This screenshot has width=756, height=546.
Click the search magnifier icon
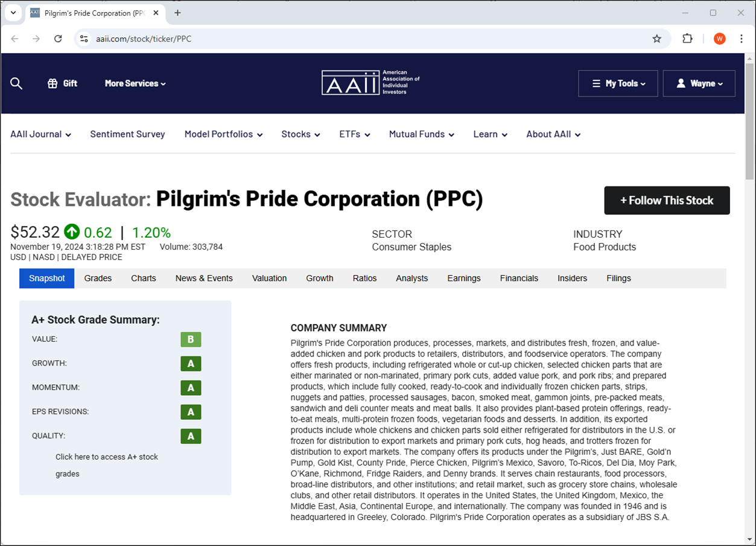16,84
